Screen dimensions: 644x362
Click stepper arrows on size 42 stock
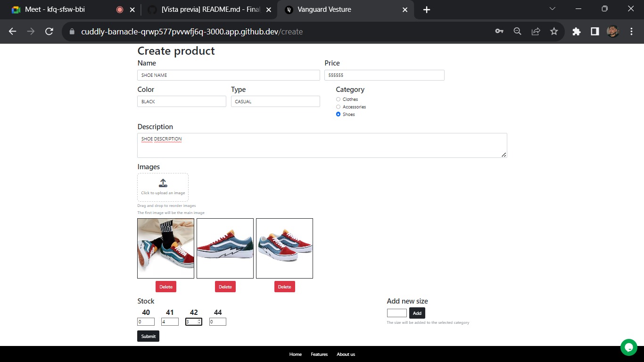click(199, 322)
